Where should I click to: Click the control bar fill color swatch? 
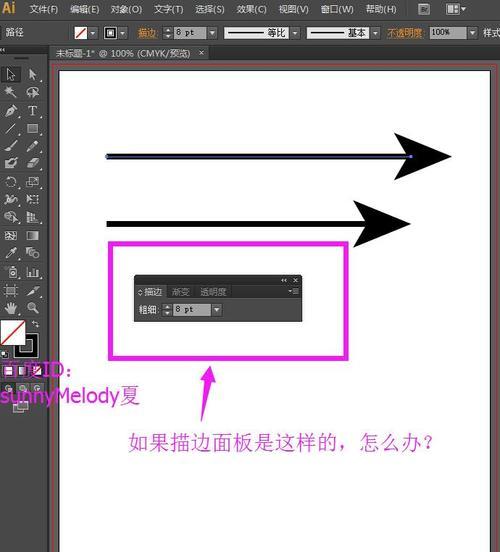point(81,33)
